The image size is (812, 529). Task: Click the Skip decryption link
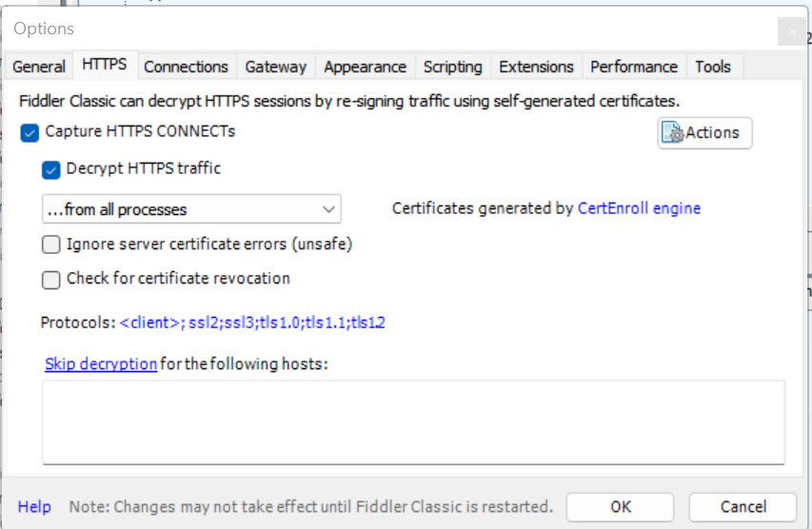pyautogui.click(x=101, y=363)
